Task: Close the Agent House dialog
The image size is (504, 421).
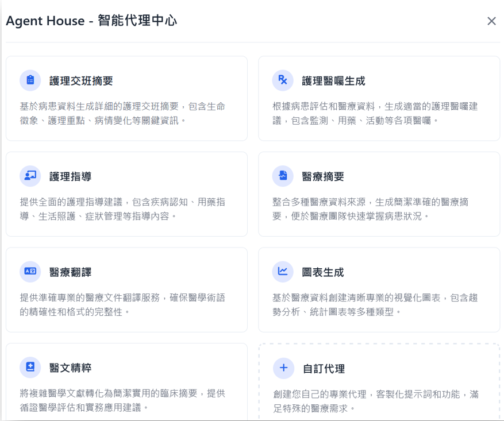Action: 491,21
